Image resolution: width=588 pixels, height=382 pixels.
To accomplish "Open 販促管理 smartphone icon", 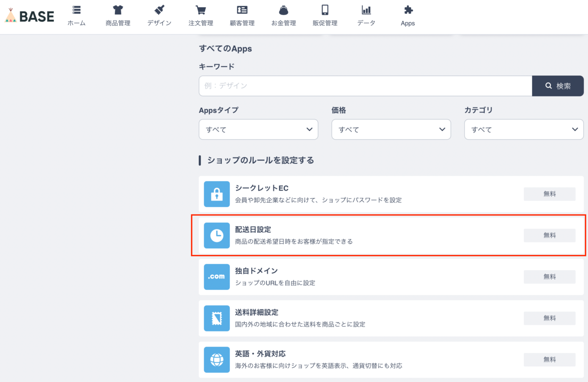I will pos(325,10).
